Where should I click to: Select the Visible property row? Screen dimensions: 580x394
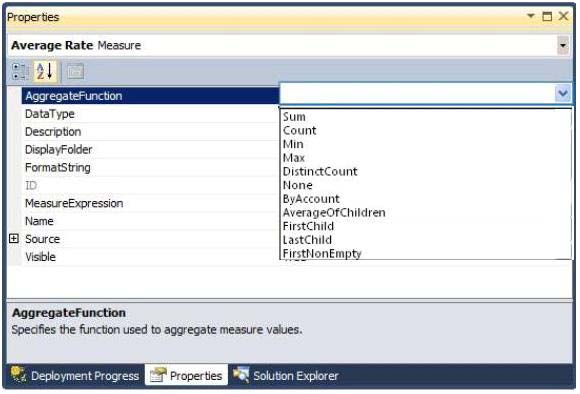[150, 257]
